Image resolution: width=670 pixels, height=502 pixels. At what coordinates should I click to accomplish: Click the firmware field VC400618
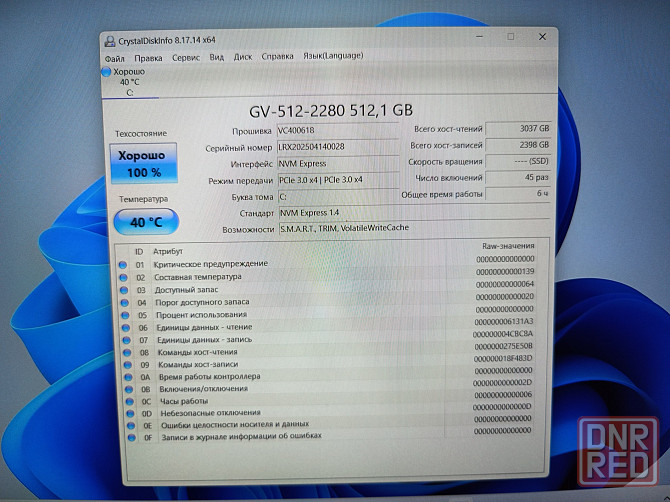337,130
